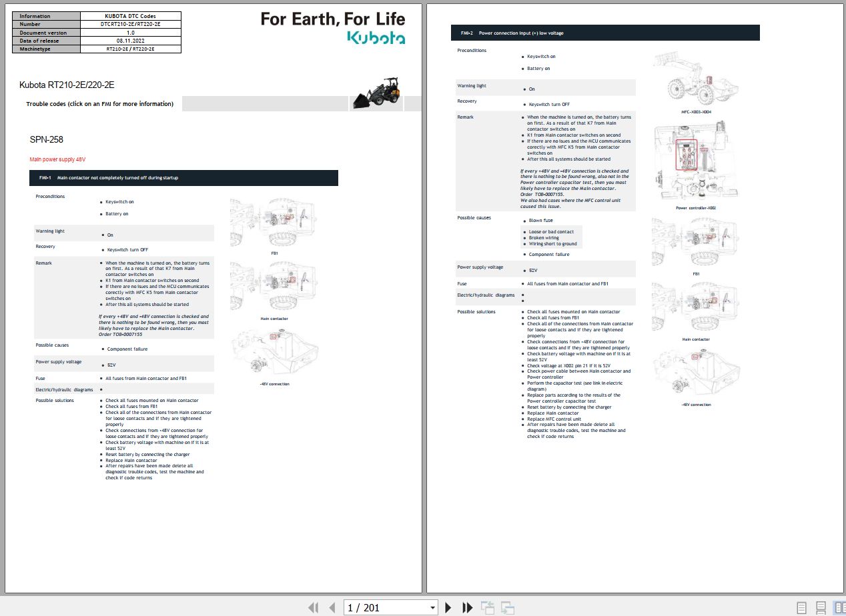Click the 'Kubota RT210-2E/220-2E' title
Viewport: 846px width, 616px height.
point(67,85)
